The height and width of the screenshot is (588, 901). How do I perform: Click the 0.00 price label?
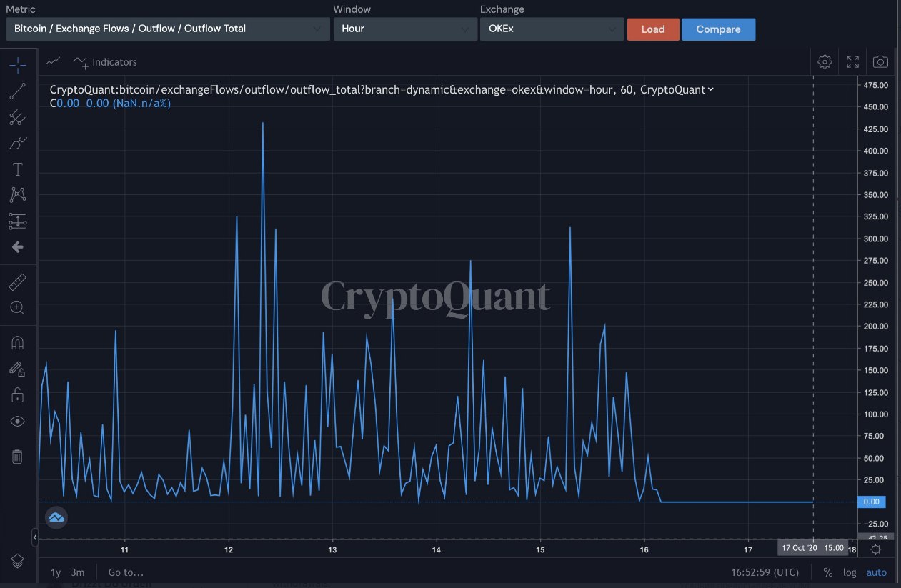871,502
